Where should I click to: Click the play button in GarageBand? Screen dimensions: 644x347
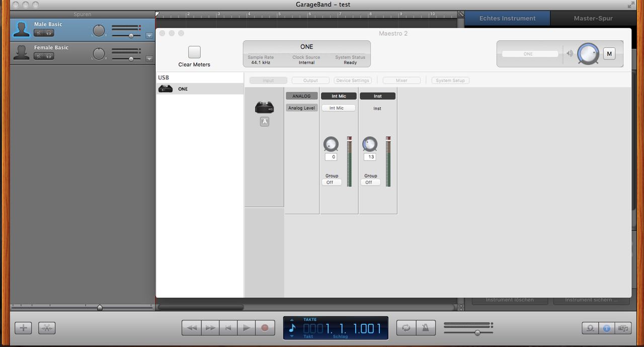pos(246,328)
